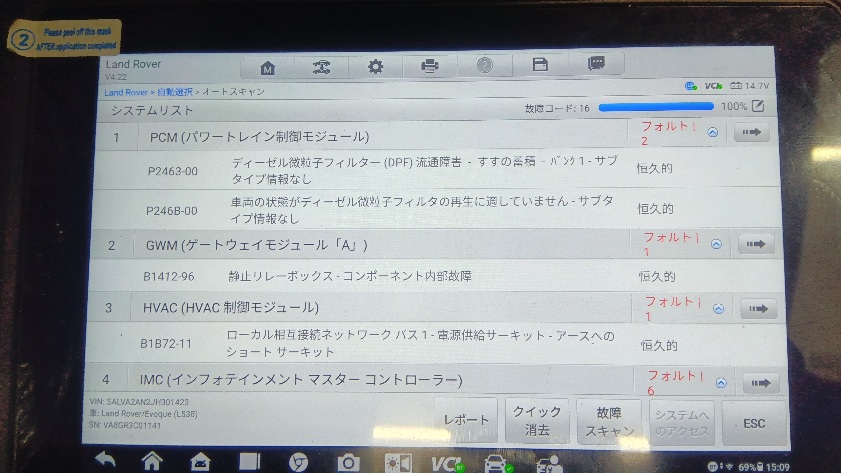Tap the VIN number text

[x=139, y=402]
